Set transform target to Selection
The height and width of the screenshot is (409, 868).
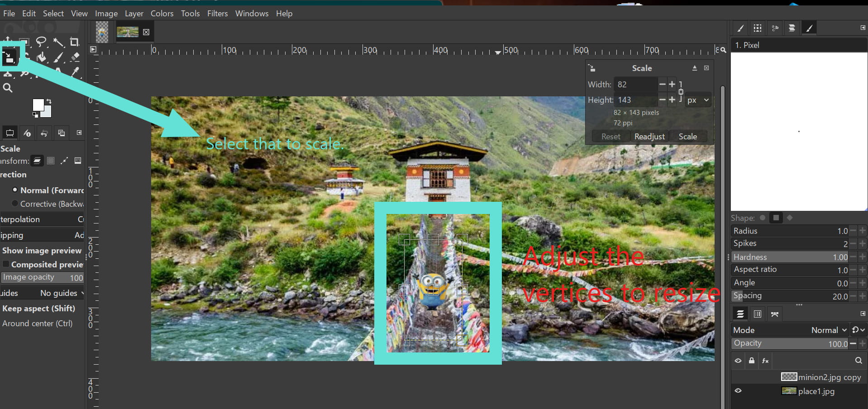pyautogui.click(x=51, y=161)
